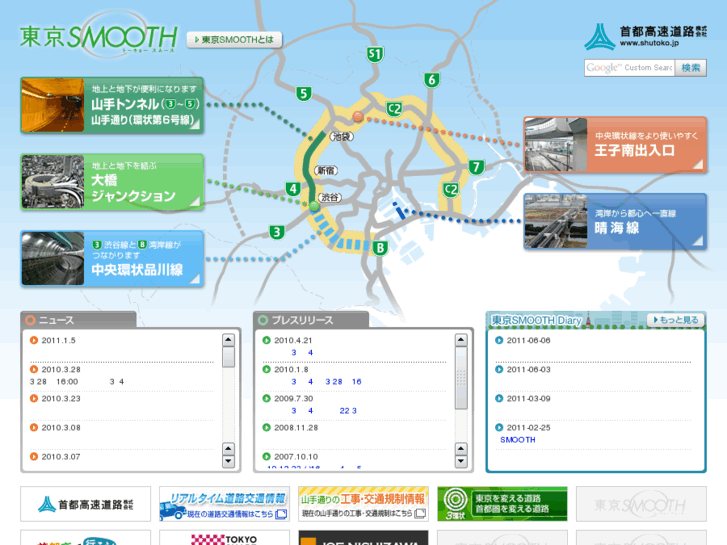Click orange bullet icon beside 2011.1.5

click(34, 340)
